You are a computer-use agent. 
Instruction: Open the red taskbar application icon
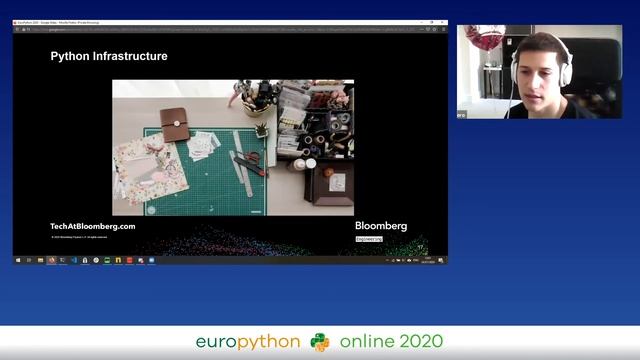pos(129,260)
